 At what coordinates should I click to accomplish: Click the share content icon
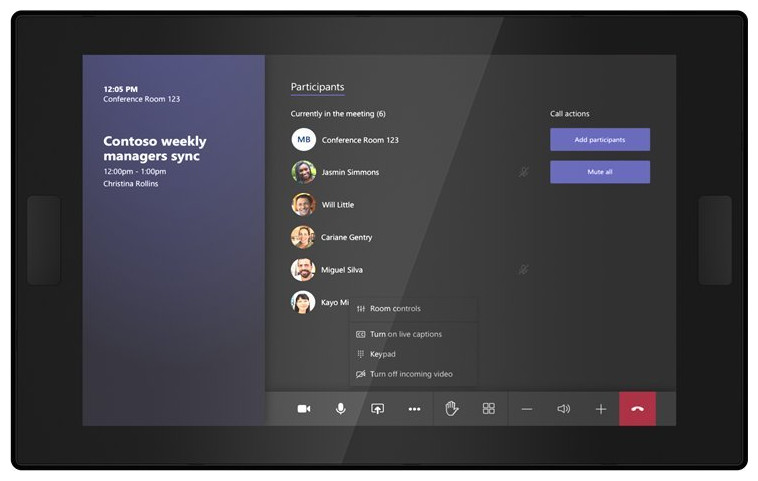point(377,409)
